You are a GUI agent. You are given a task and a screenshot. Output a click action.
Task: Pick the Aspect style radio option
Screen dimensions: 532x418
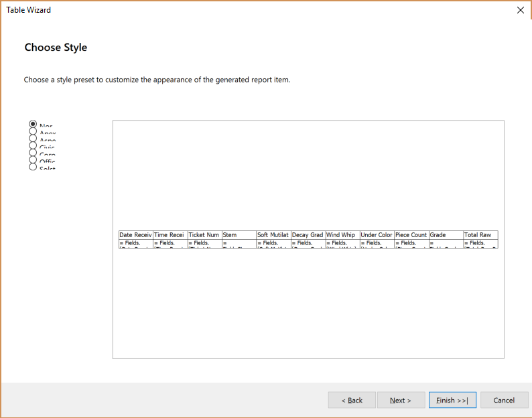33,139
